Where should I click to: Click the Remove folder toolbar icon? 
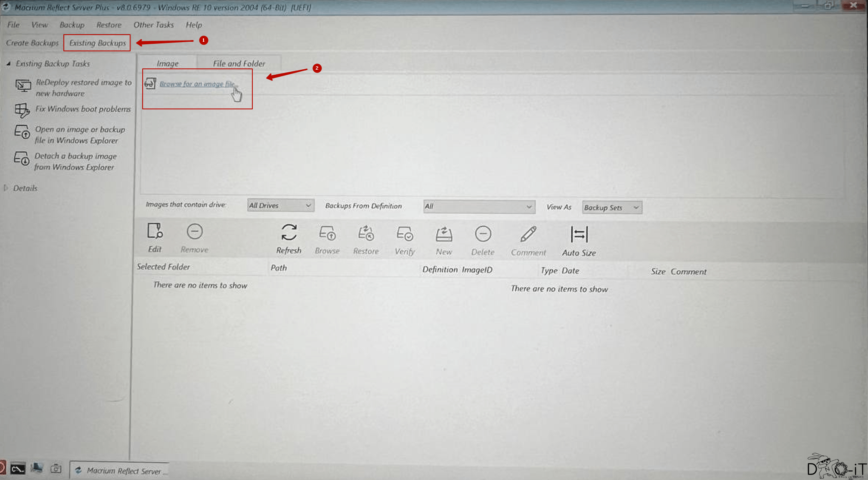(194, 232)
